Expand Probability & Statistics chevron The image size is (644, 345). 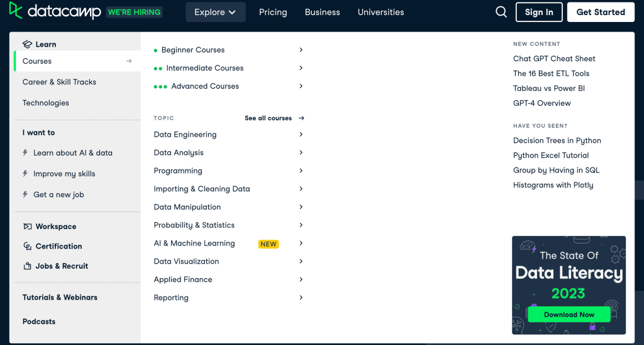click(x=301, y=225)
